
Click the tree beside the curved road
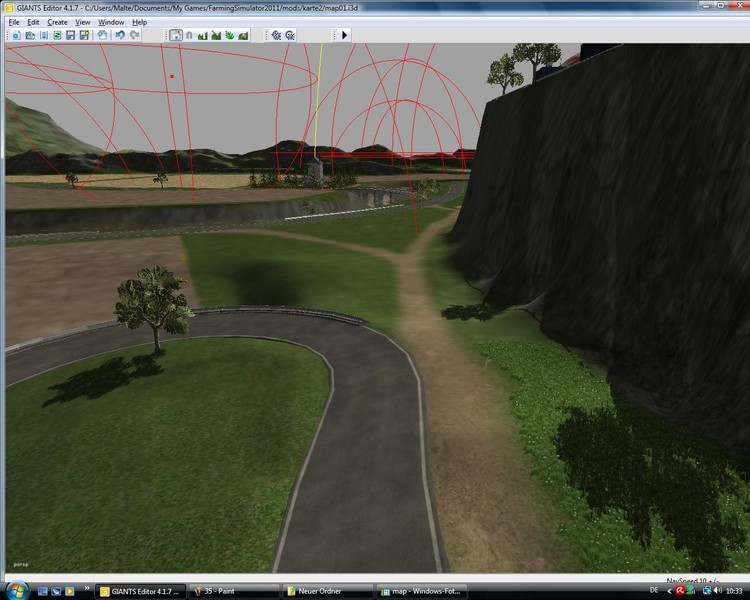coord(153,309)
